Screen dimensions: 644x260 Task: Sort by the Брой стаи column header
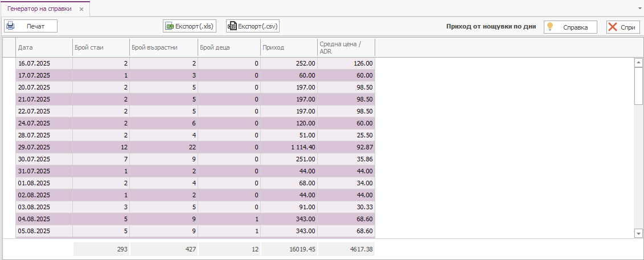pos(101,48)
